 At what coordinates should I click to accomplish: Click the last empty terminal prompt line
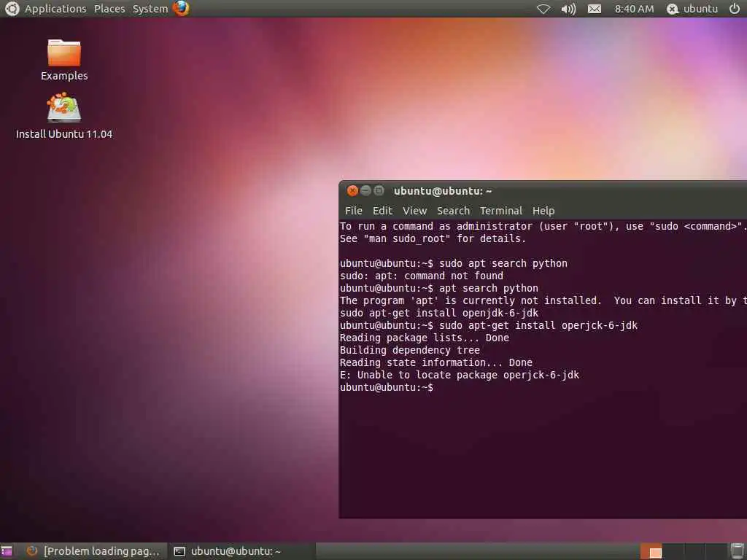pos(387,387)
